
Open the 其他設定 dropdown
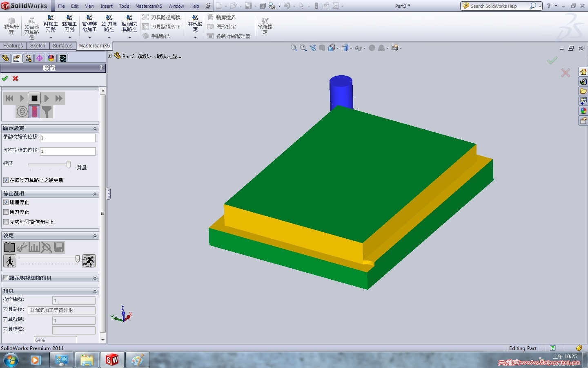(x=195, y=38)
